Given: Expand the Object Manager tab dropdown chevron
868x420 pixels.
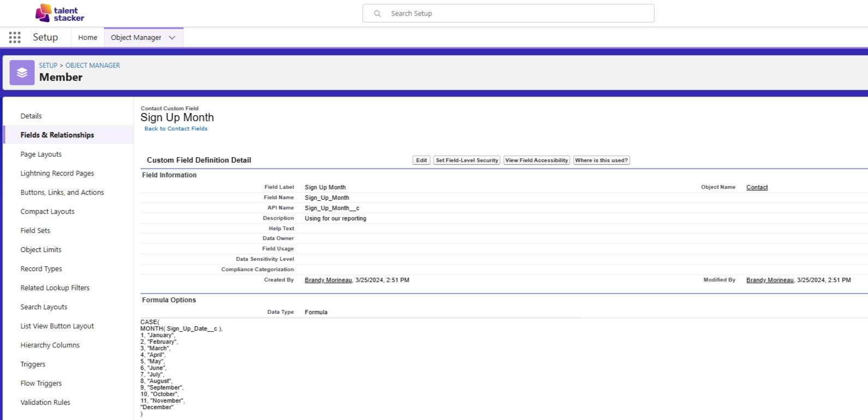Looking at the screenshot, I should pos(172,38).
